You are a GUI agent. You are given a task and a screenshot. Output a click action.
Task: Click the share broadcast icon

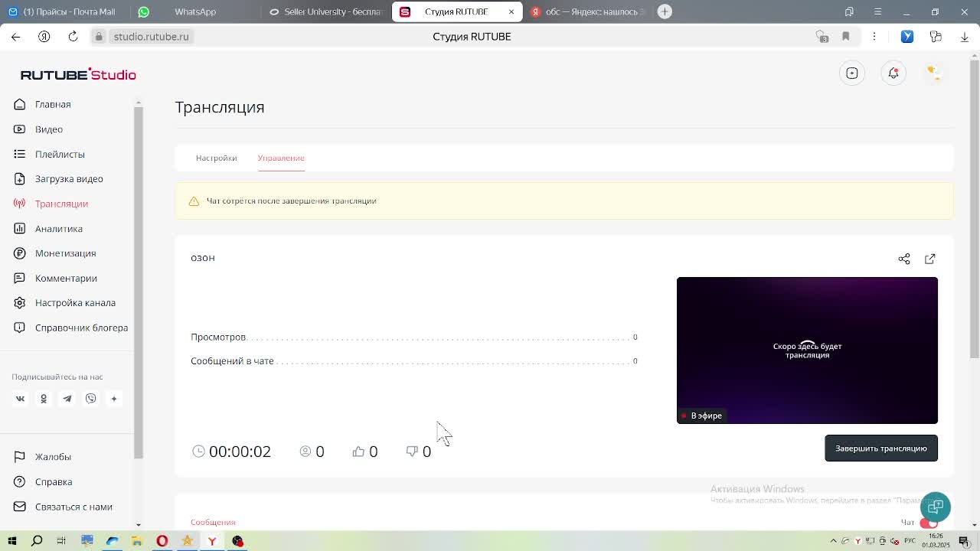click(904, 259)
